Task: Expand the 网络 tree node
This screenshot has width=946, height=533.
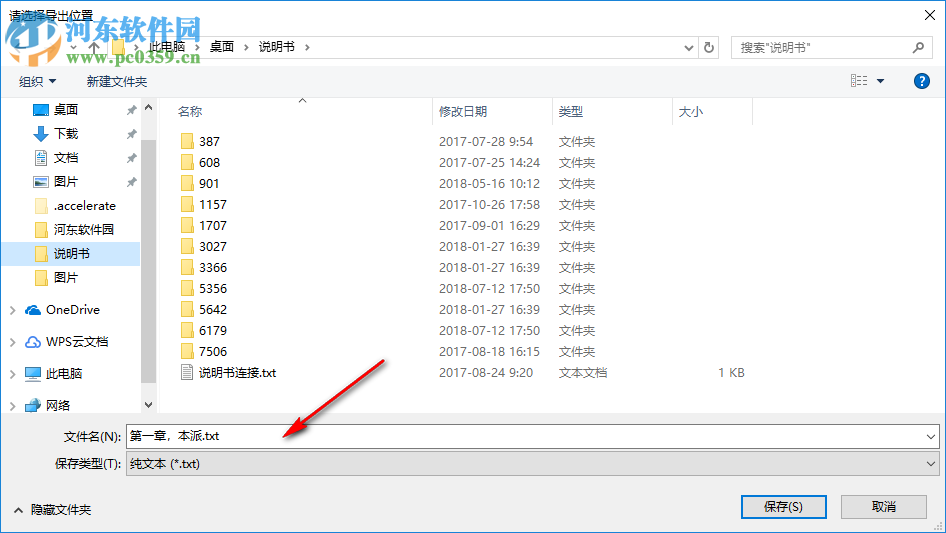Action: click(x=13, y=406)
